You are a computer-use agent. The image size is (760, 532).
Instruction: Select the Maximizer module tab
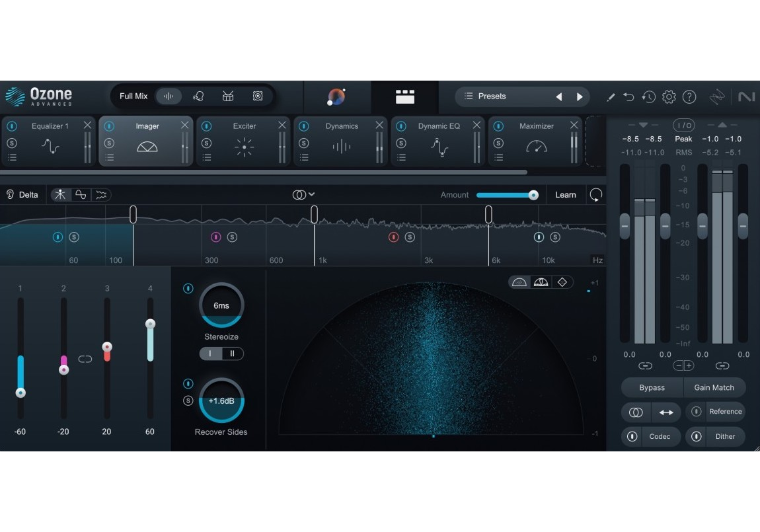(535, 141)
